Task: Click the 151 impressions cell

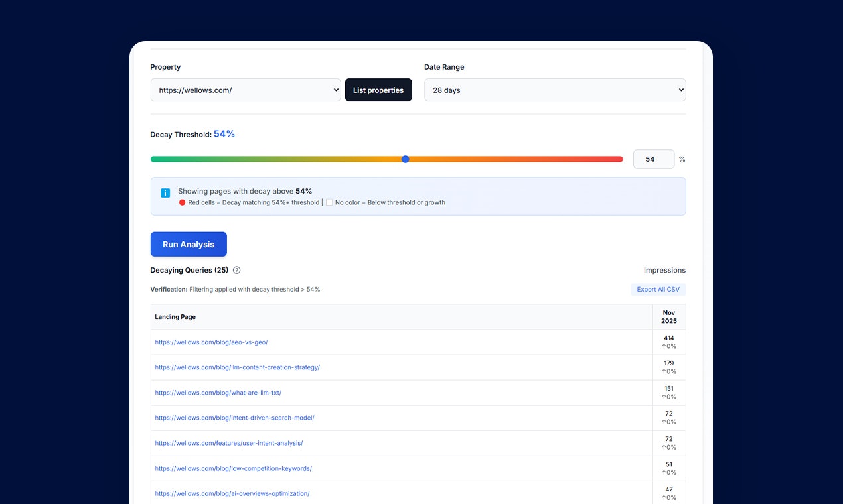Action: [669, 393]
